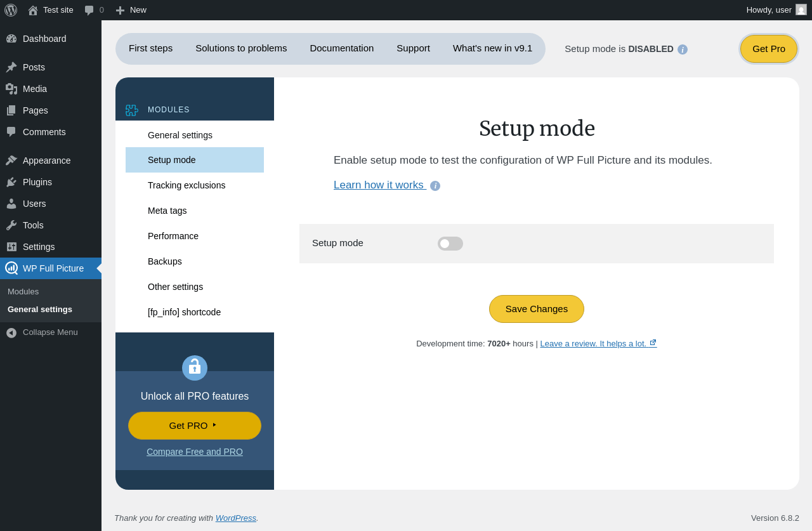This screenshot has width=812, height=531.
Task: Click the Users person icon
Action: pyautogui.click(x=11, y=204)
